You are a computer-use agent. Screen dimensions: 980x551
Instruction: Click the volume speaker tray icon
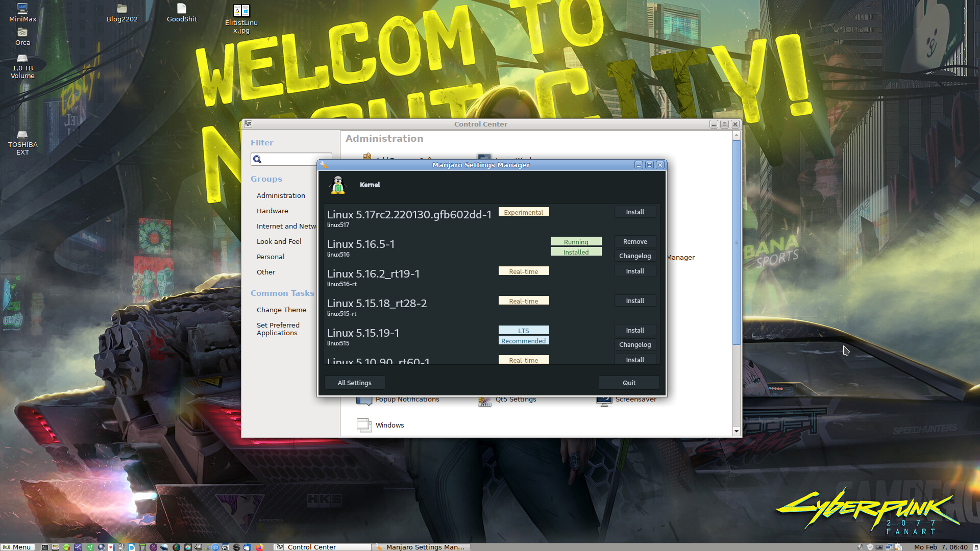pos(860,547)
